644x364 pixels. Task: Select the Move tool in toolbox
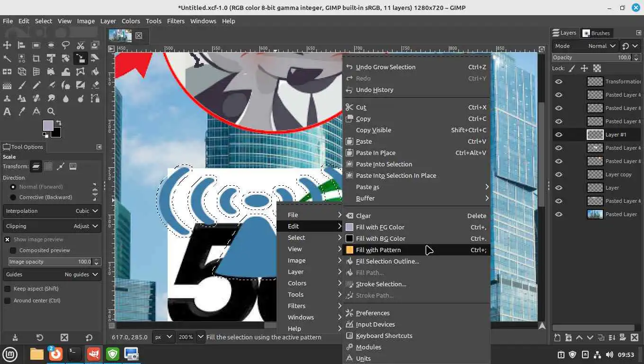tap(7, 45)
